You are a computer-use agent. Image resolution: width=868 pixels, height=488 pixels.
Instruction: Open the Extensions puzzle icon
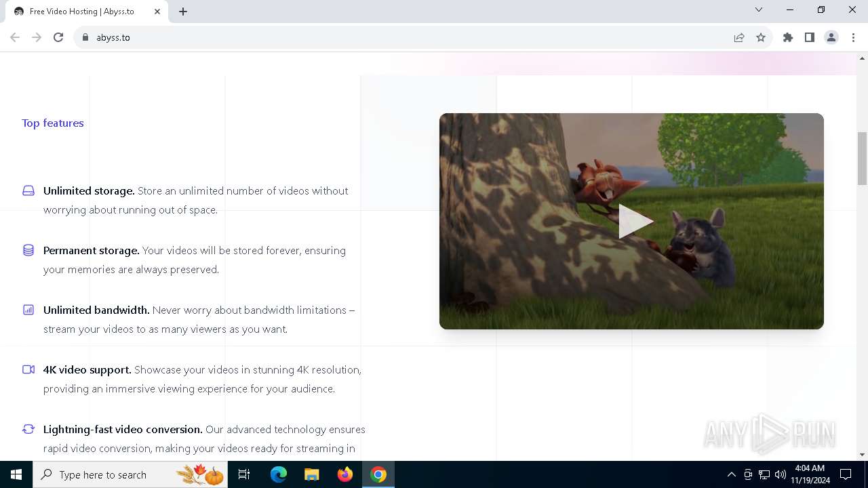pyautogui.click(x=788, y=37)
